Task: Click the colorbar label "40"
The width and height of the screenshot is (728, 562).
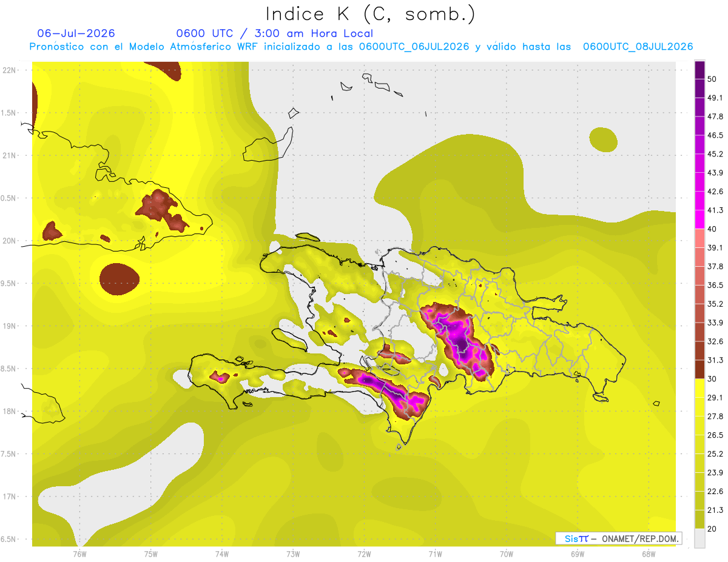Action: point(713,229)
